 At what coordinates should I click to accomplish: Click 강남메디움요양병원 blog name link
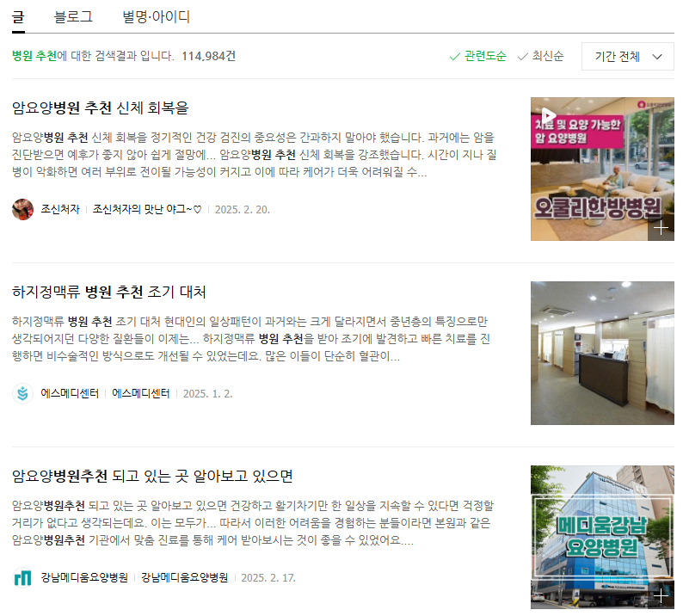click(184, 578)
